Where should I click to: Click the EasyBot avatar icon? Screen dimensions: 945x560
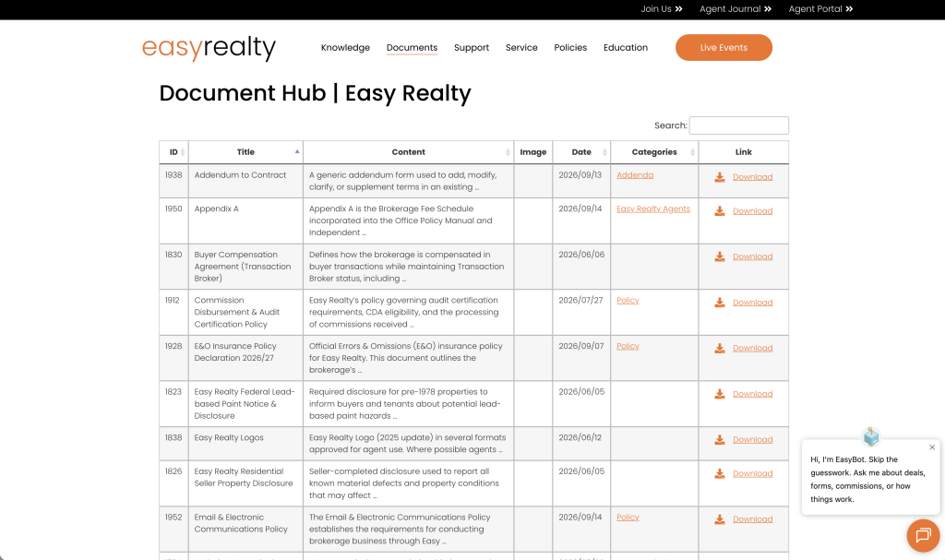(x=871, y=436)
